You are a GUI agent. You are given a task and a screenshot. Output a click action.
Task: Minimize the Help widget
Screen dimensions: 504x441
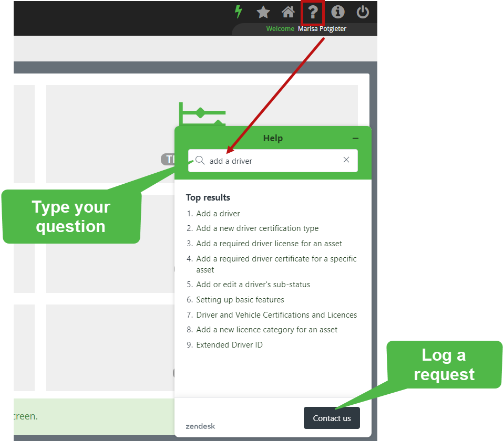point(355,139)
